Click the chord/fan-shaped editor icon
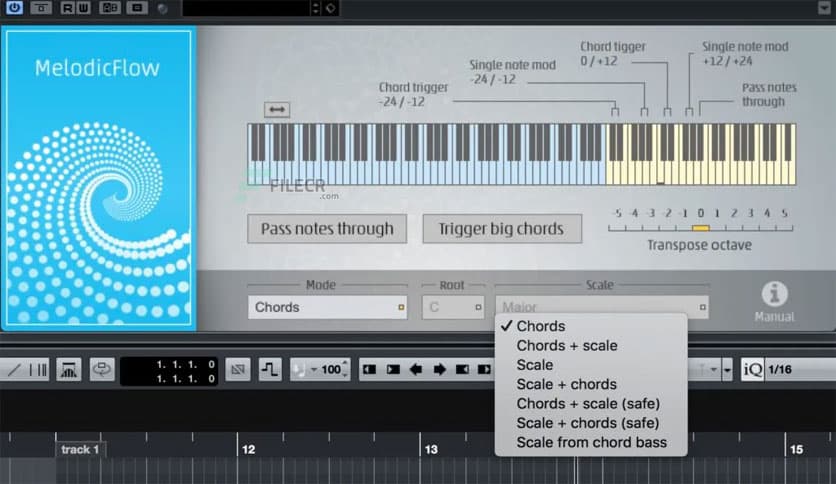 pyautogui.click(x=69, y=369)
